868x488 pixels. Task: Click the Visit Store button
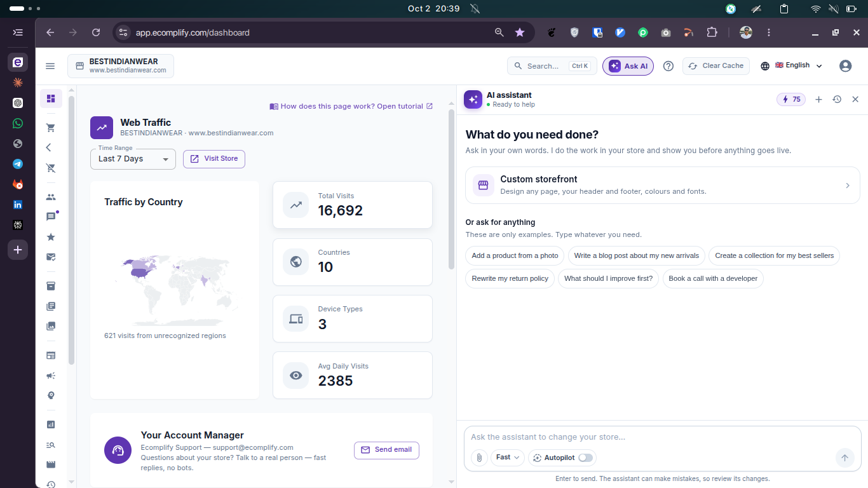coord(214,159)
